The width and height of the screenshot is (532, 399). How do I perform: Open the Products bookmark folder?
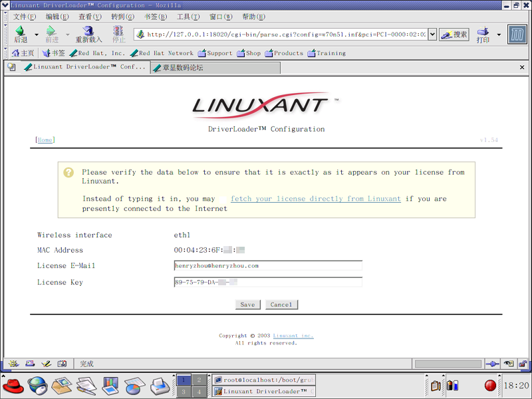click(x=284, y=53)
